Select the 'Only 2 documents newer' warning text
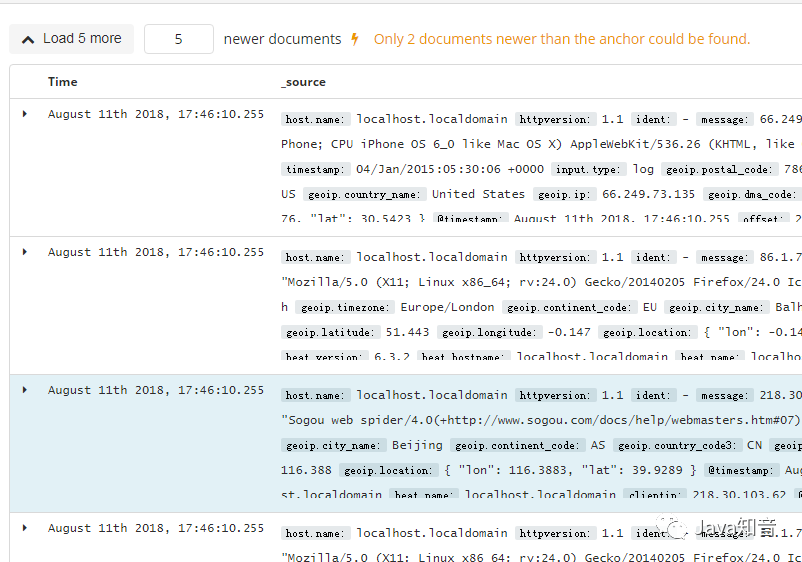Viewport: 802px width, 562px height. pos(562,39)
